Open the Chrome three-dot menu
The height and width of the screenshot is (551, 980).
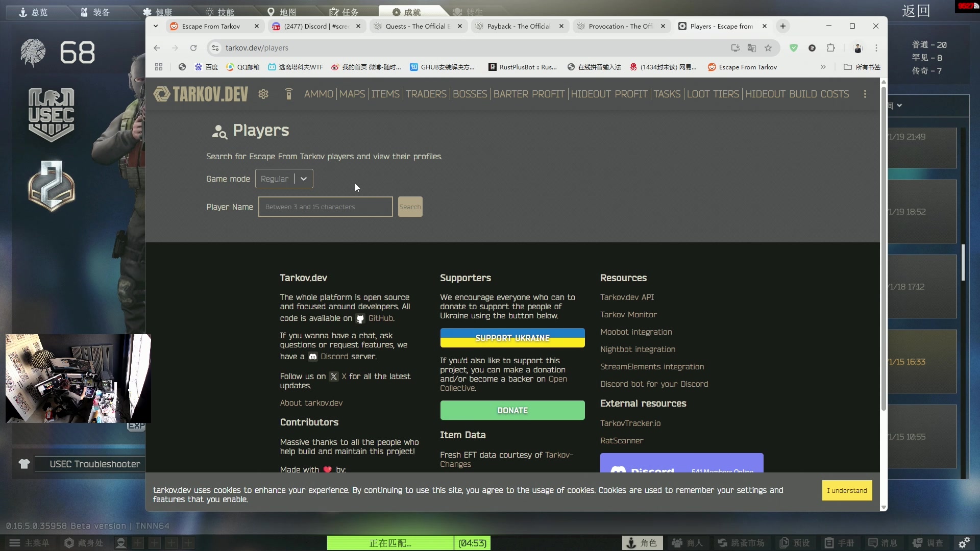click(876, 48)
